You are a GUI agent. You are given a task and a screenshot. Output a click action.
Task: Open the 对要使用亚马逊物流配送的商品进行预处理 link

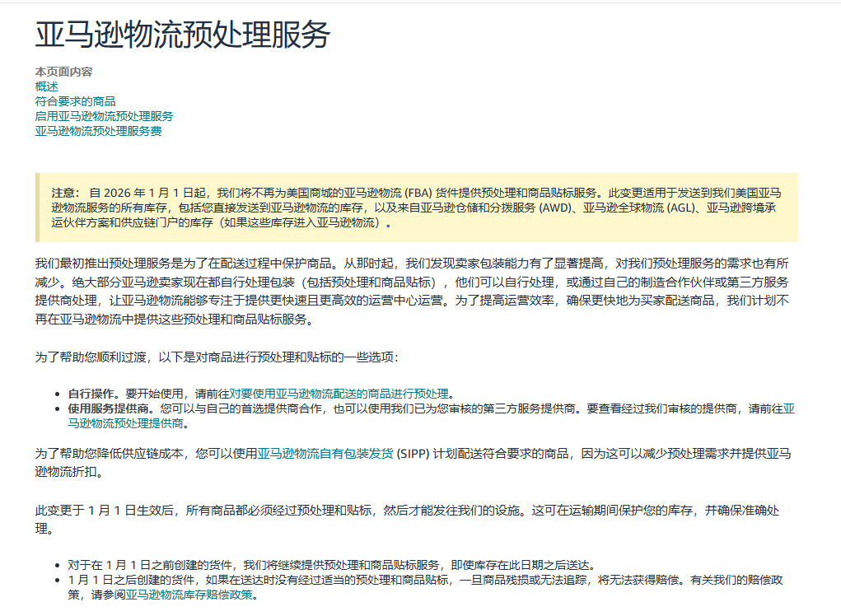(339, 393)
